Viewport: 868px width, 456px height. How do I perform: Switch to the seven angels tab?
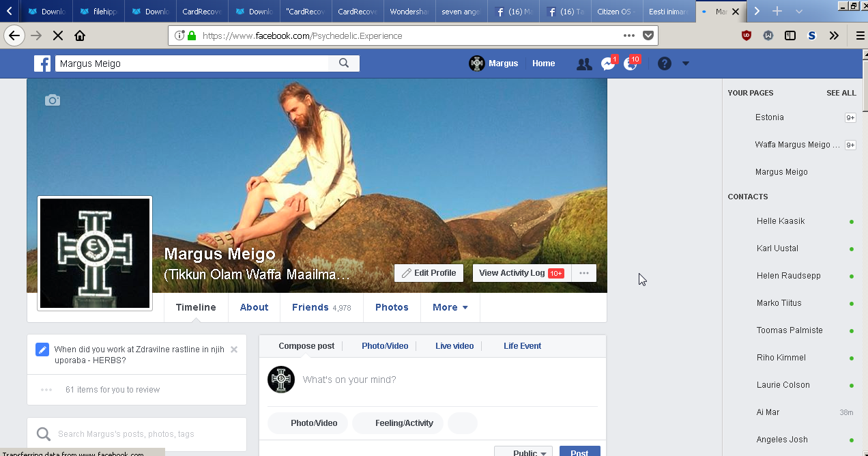[461, 12]
